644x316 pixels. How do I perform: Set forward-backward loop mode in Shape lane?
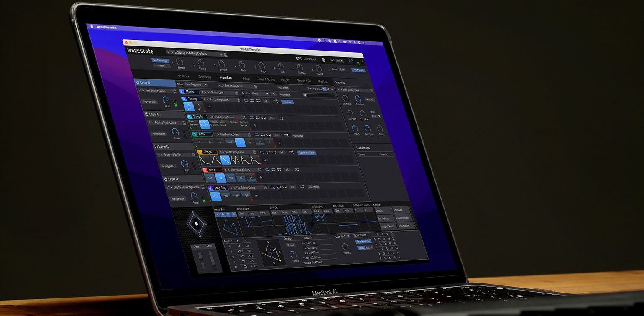pyautogui.click(x=273, y=153)
